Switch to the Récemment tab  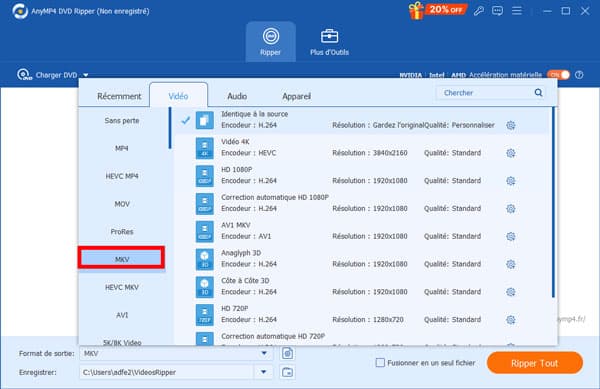(119, 96)
